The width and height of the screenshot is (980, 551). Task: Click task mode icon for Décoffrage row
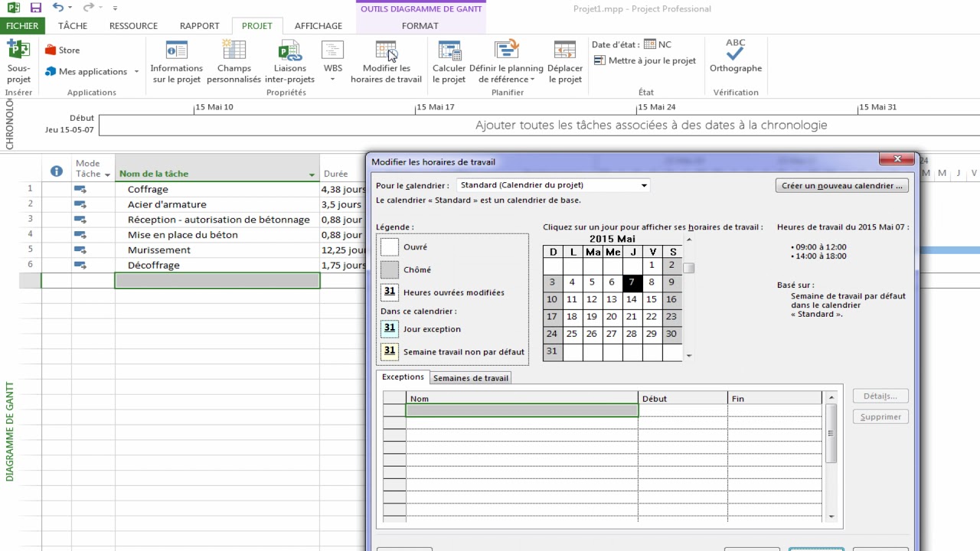[x=80, y=265]
